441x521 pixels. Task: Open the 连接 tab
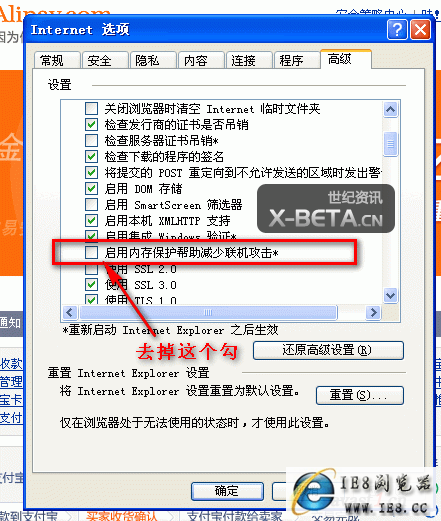click(249, 61)
